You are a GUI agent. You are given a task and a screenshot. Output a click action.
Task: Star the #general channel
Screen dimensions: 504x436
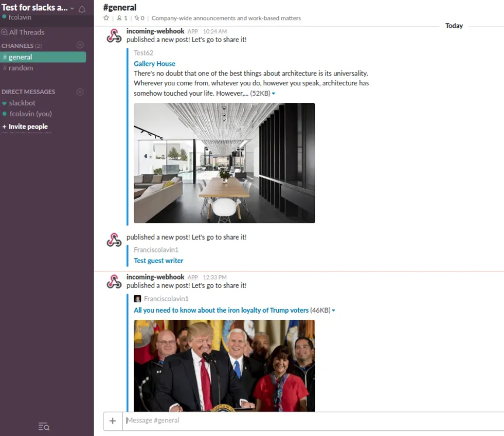coord(106,18)
